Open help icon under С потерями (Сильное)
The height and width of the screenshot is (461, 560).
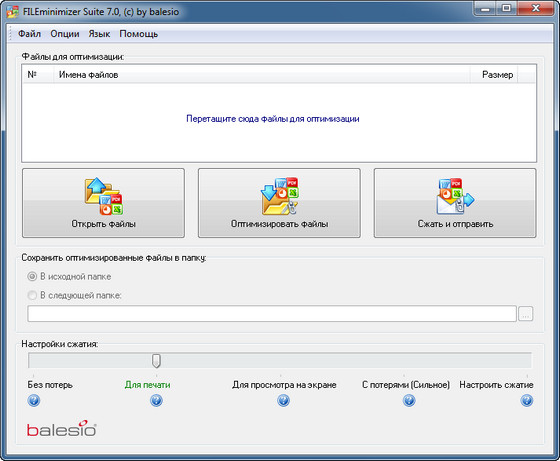pyautogui.click(x=409, y=401)
